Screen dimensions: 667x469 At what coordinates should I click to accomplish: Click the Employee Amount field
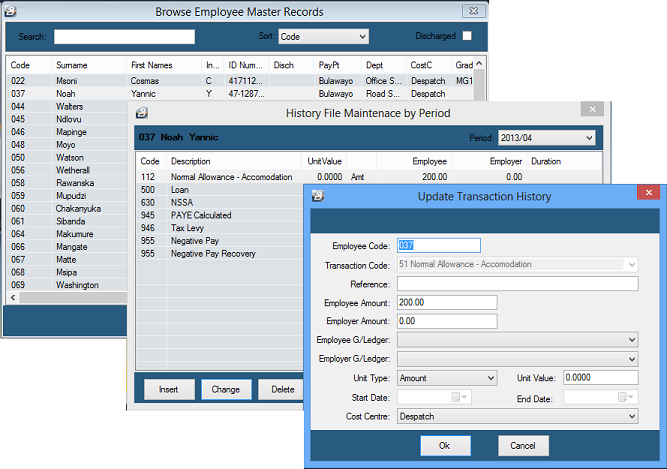(447, 302)
